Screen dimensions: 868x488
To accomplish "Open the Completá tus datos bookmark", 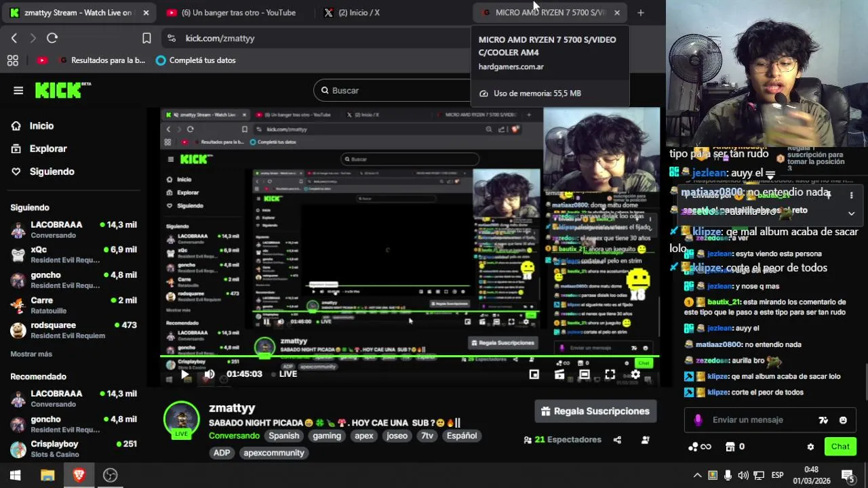I will (x=196, y=60).
